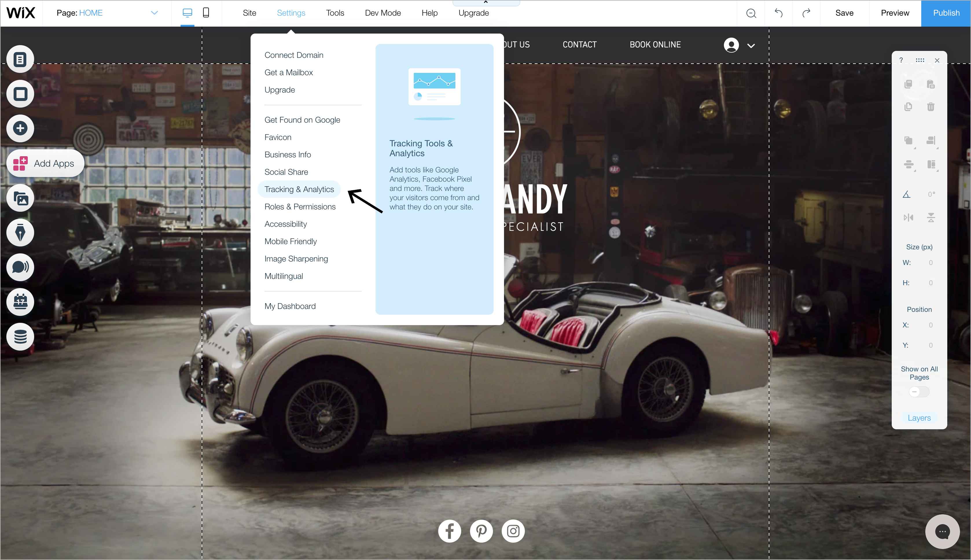Viewport: 971px width, 560px height.
Task: Select Tracking & Analytics menu item
Action: [299, 189]
